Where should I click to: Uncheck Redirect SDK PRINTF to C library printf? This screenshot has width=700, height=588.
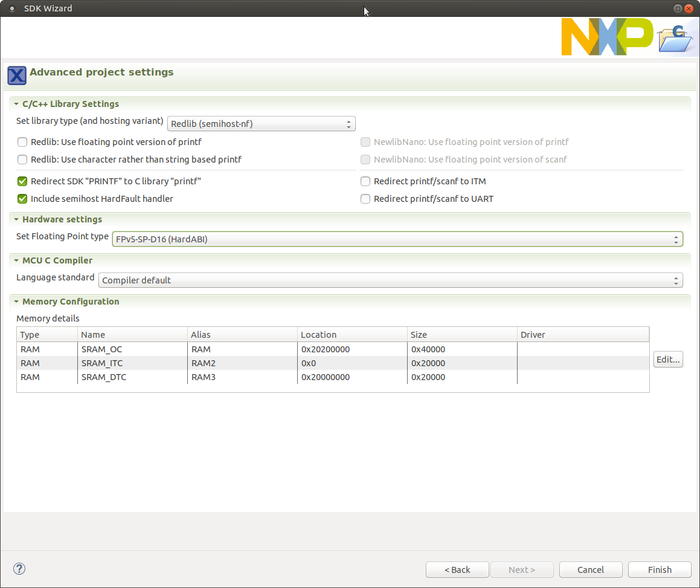[x=22, y=181]
